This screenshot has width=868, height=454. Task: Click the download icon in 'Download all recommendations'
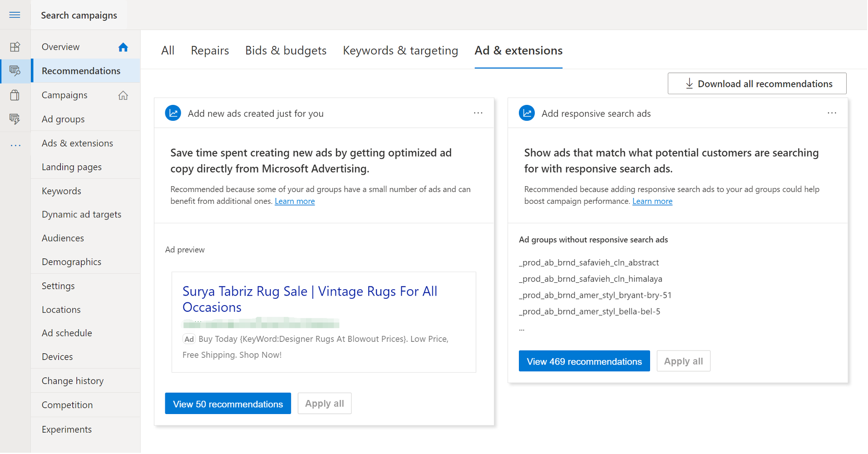pyautogui.click(x=689, y=84)
